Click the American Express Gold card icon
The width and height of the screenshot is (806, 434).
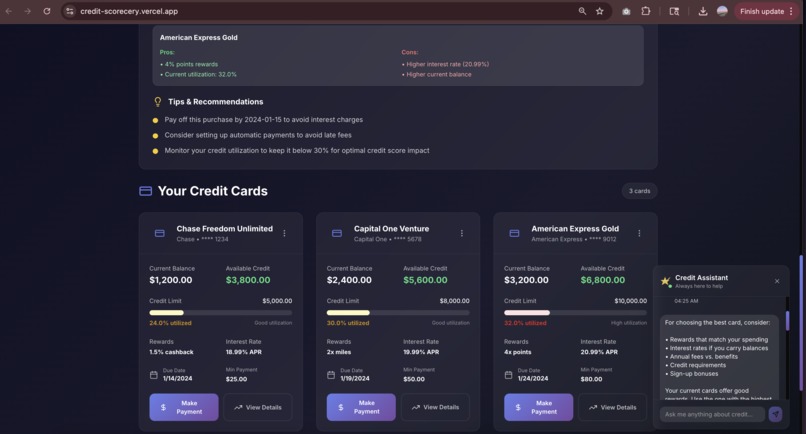pyautogui.click(x=515, y=233)
